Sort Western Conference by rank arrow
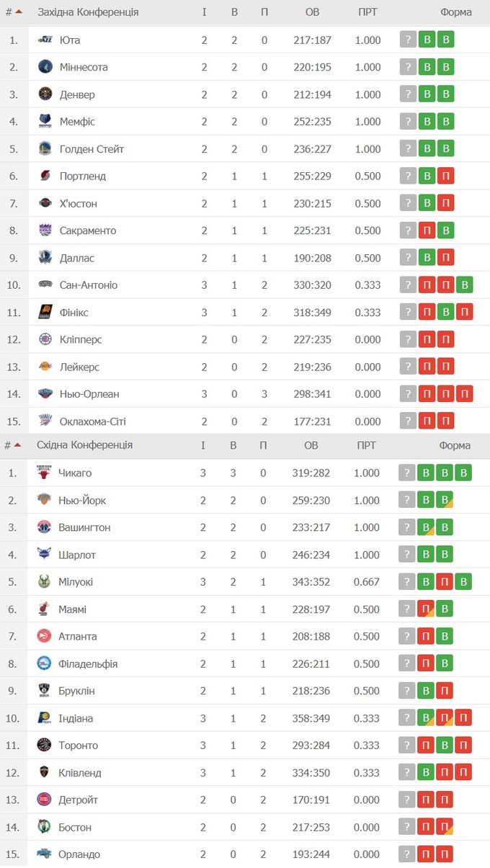Image resolution: width=490 pixels, height=868 pixels. (19, 12)
